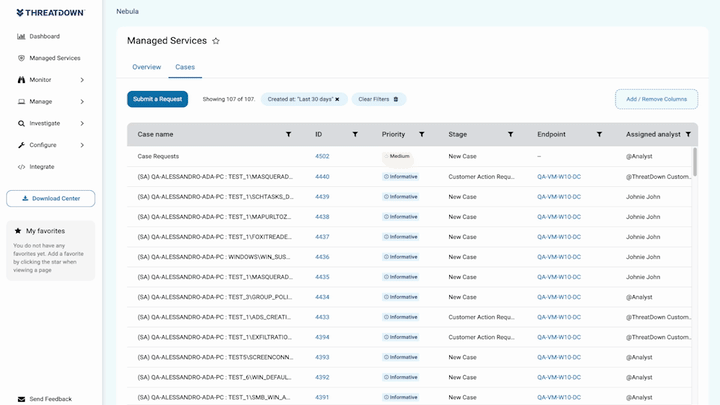Remove the Created at Last 30 days filter
Viewport: 720px width, 405px height.
pyautogui.click(x=337, y=99)
